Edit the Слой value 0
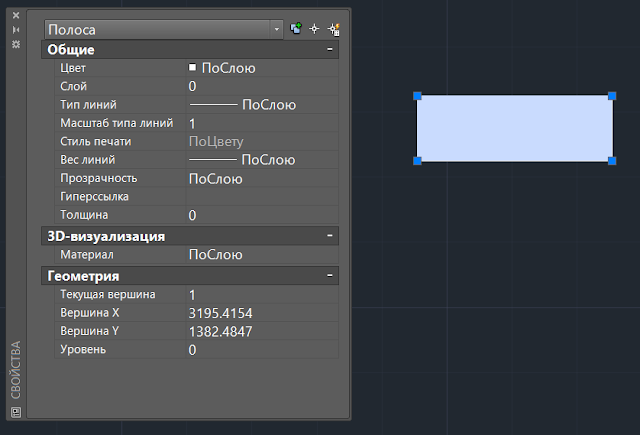The width and height of the screenshot is (640, 435). (262, 87)
